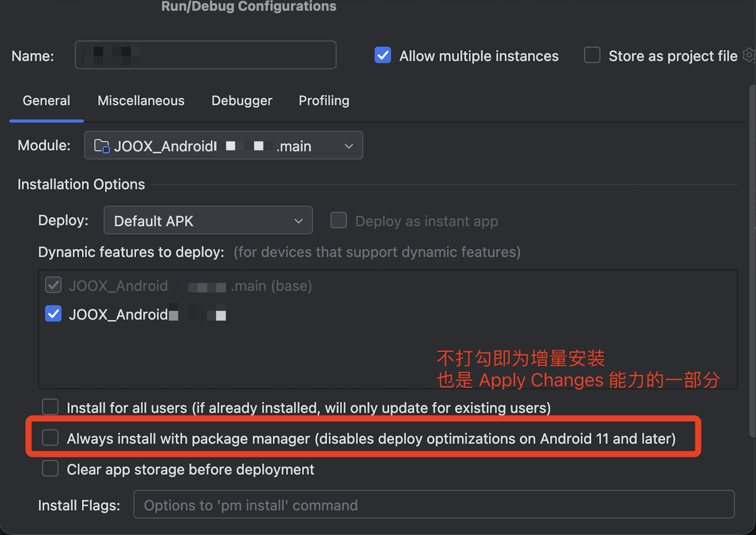
Task: Enable Store as project file checkbox
Action: click(592, 55)
